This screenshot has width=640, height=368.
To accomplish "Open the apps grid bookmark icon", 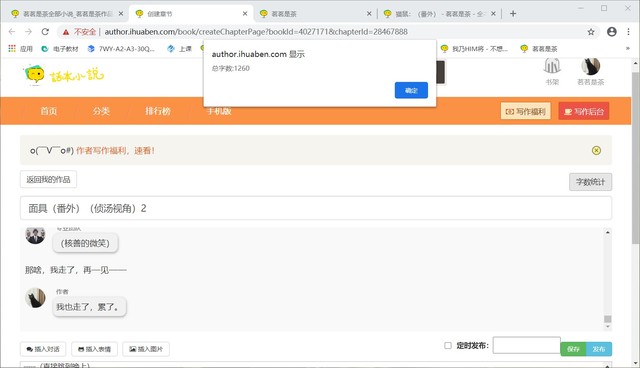I will (x=12, y=49).
